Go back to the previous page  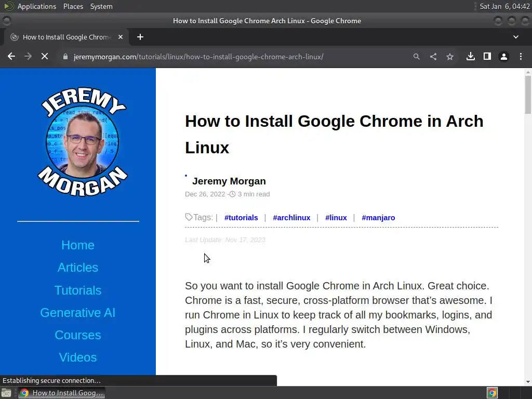pos(11,56)
